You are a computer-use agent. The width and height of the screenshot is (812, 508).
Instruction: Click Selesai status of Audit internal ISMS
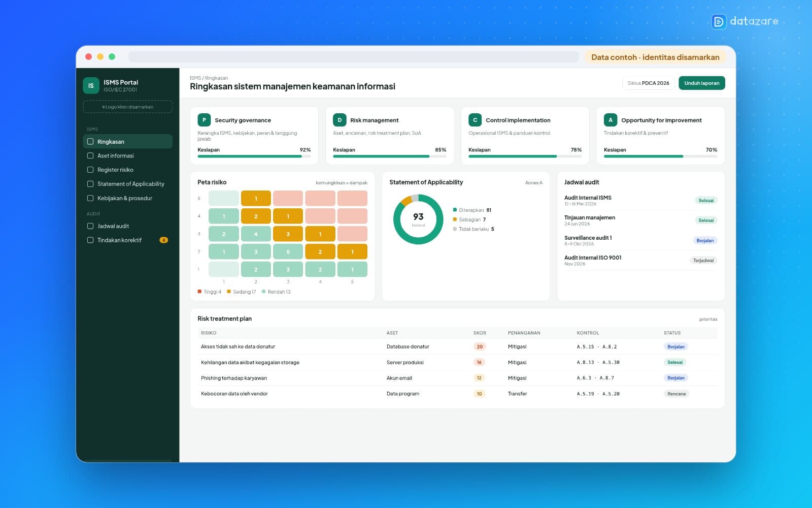tap(706, 201)
